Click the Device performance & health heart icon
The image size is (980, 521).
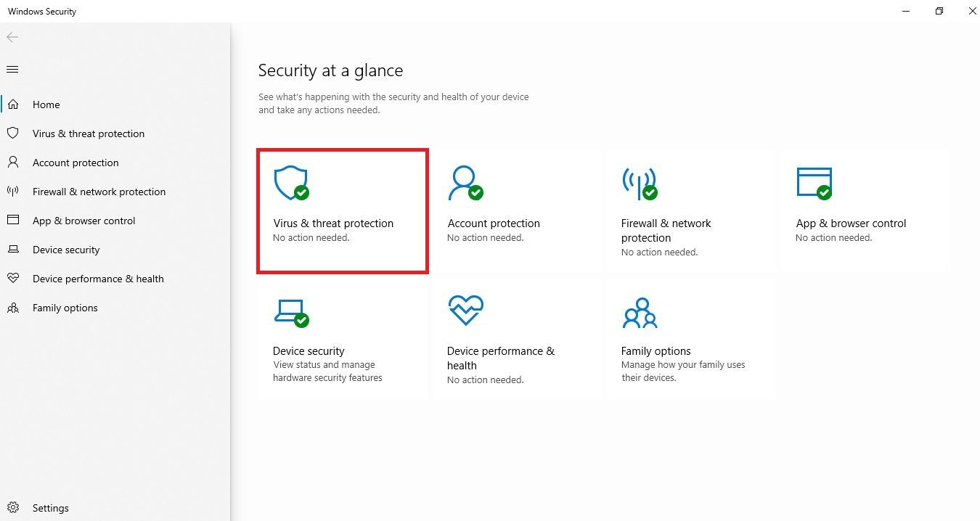465,311
